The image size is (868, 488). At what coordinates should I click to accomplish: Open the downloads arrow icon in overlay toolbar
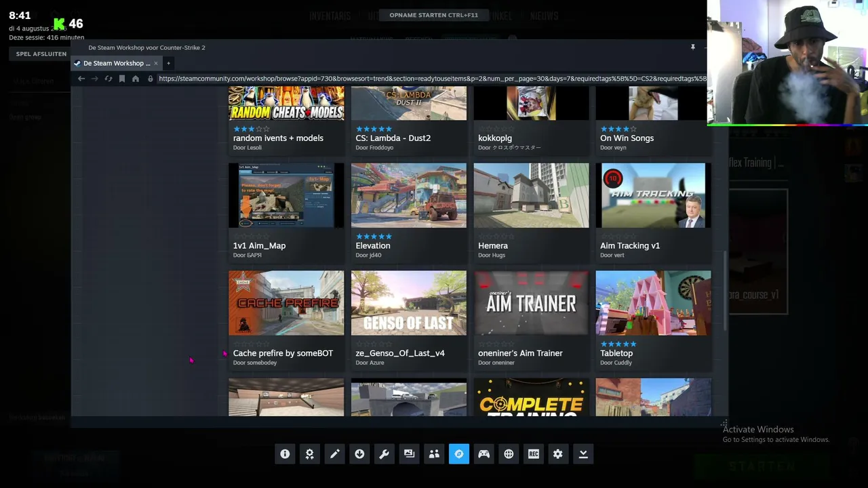[359, 454]
